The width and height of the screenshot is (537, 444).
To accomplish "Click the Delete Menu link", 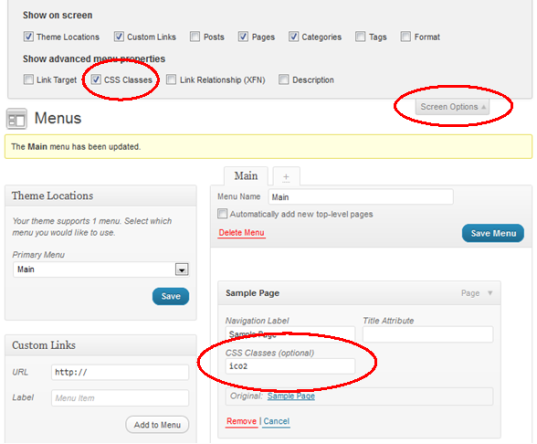I will (x=241, y=233).
